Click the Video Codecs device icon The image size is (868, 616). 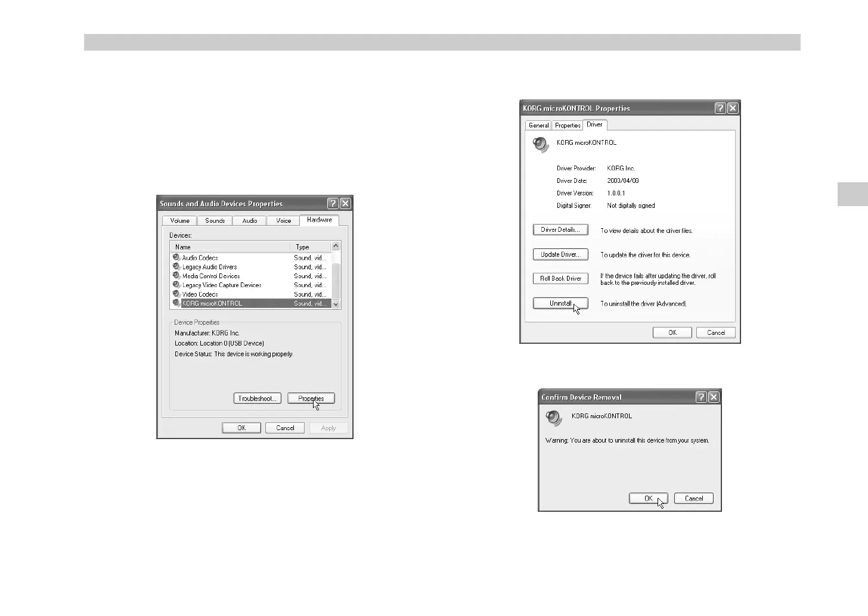(x=176, y=294)
